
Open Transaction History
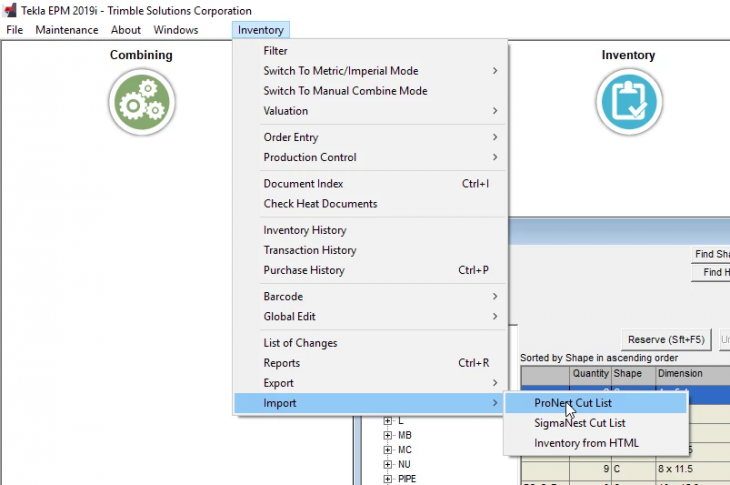(370, 250)
